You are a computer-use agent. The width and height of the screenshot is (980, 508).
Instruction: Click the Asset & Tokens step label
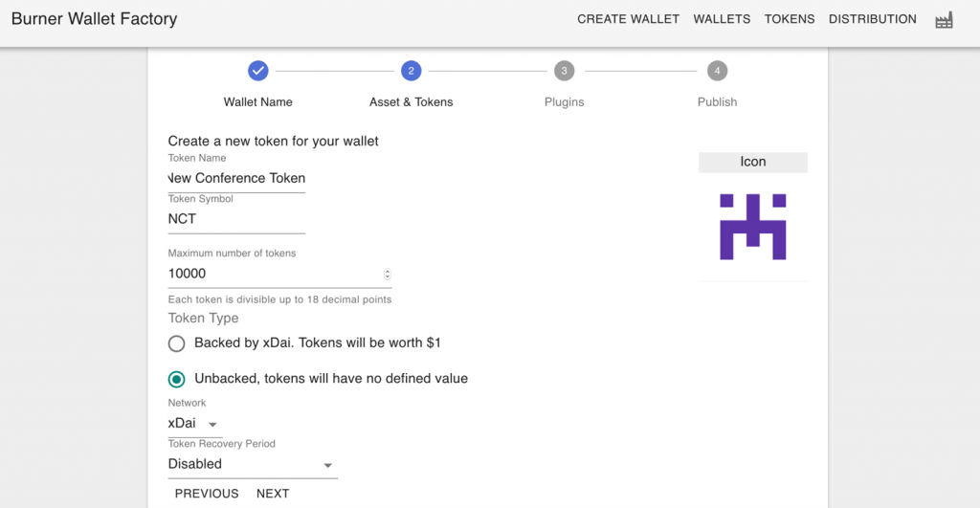tap(412, 101)
